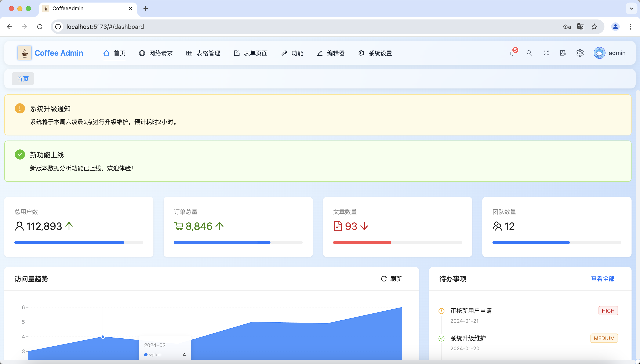This screenshot has width=640, height=364.
Task: Open the 表格管理 menu
Action: click(203, 53)
